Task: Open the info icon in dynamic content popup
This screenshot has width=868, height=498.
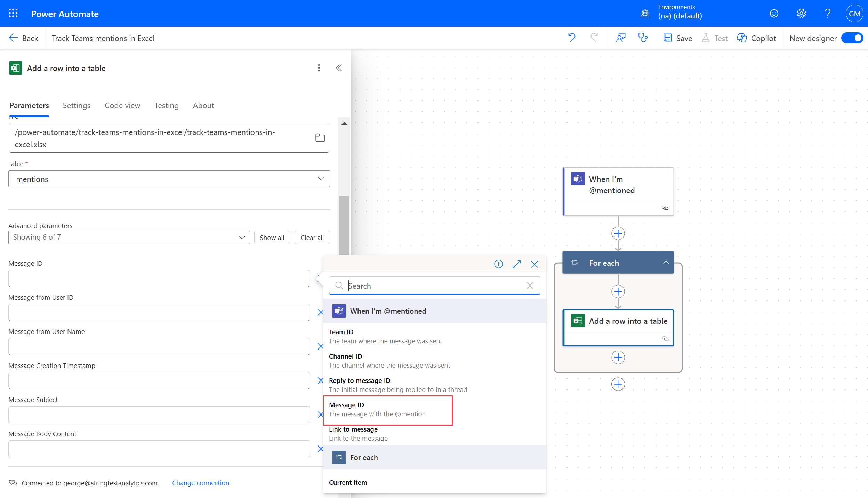Action: (x=498, y=264)
